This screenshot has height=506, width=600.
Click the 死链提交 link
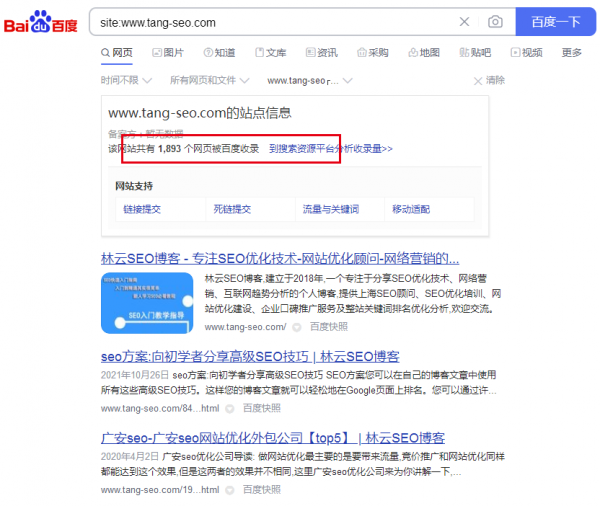(232, 209)
